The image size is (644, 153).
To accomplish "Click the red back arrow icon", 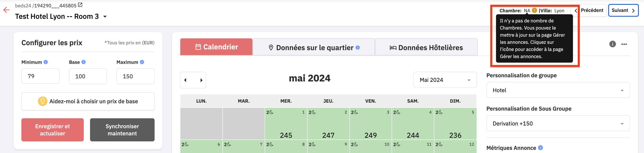I will tap(6, 10).
